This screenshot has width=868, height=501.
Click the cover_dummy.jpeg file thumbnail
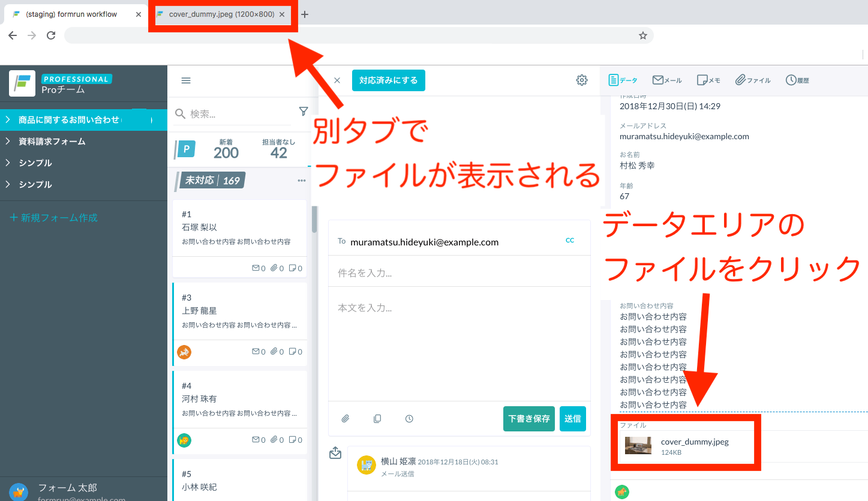coord(638,446)
